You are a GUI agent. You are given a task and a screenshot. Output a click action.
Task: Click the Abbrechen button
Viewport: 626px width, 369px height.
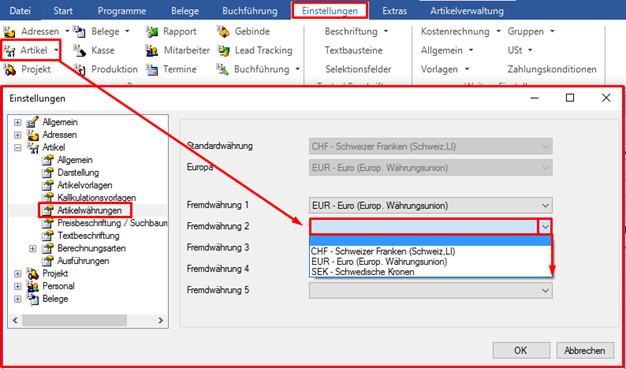pos(584,350)
